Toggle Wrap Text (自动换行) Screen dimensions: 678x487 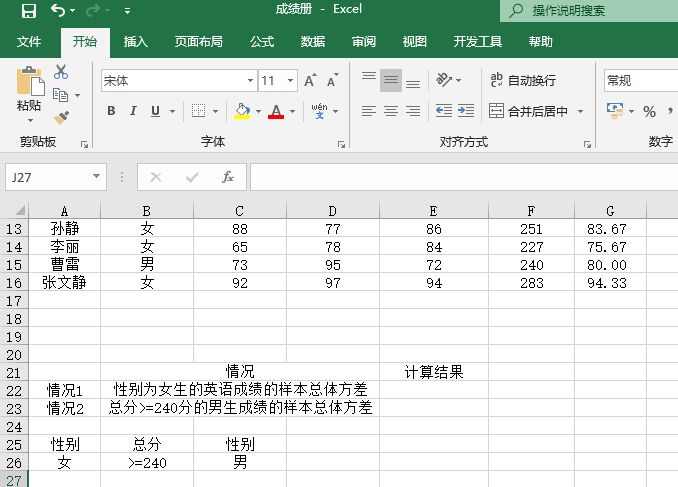click(522, 80)
